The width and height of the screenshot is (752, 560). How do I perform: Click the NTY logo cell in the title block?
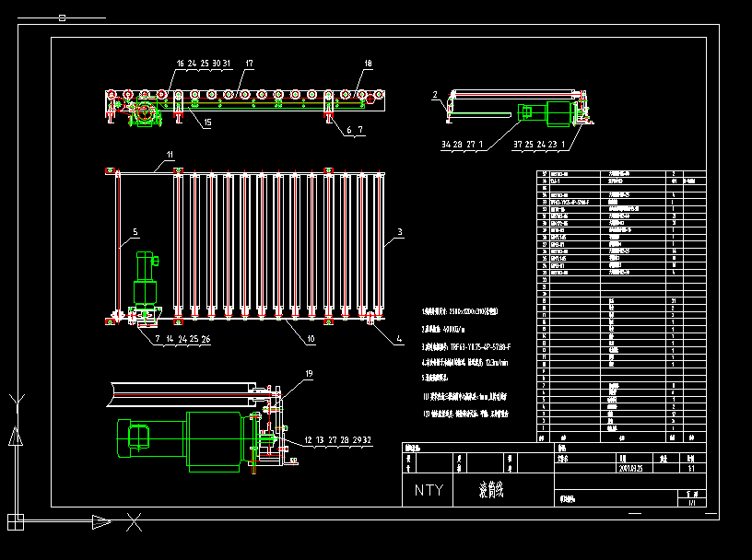429,490
